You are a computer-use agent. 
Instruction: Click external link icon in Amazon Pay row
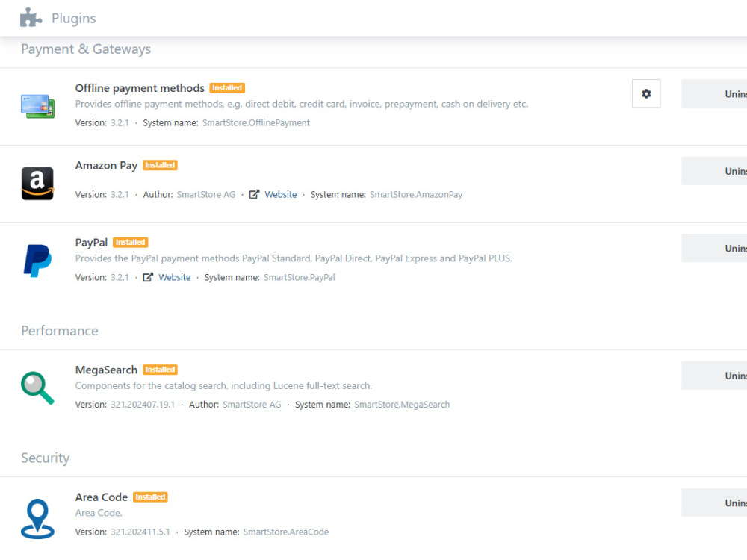[x=255, y=194]
